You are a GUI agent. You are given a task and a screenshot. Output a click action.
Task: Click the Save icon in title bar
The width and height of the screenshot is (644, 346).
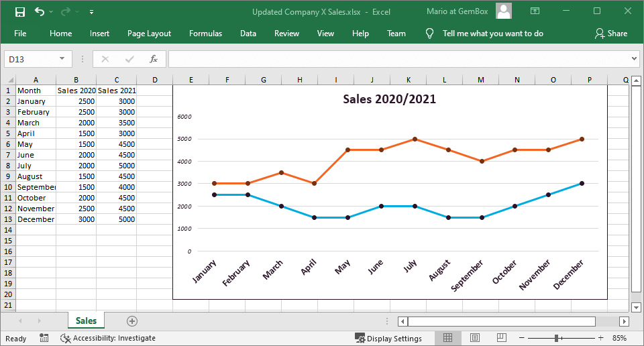[x=19, y=12]
